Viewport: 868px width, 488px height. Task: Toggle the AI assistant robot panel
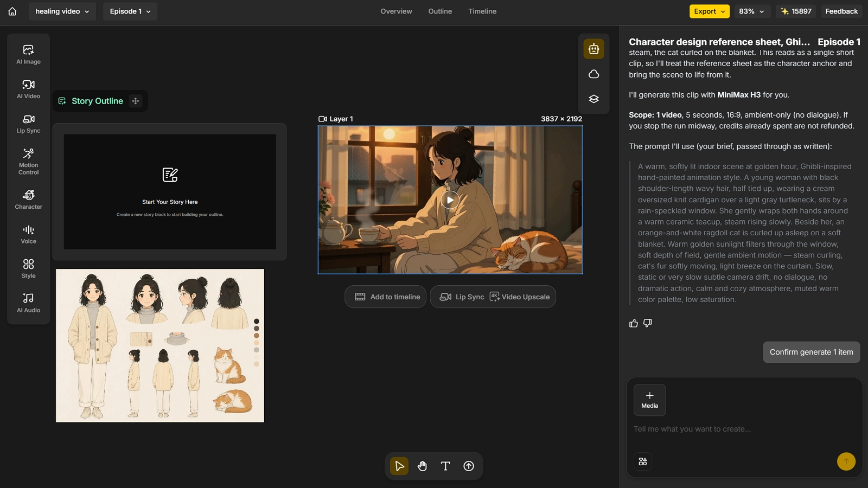[594, 49]
